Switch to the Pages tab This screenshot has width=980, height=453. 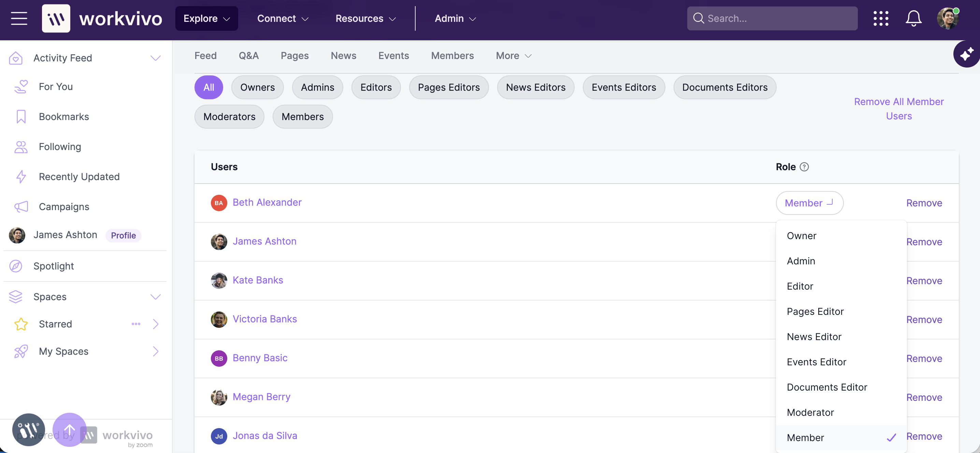click(295, 56)
